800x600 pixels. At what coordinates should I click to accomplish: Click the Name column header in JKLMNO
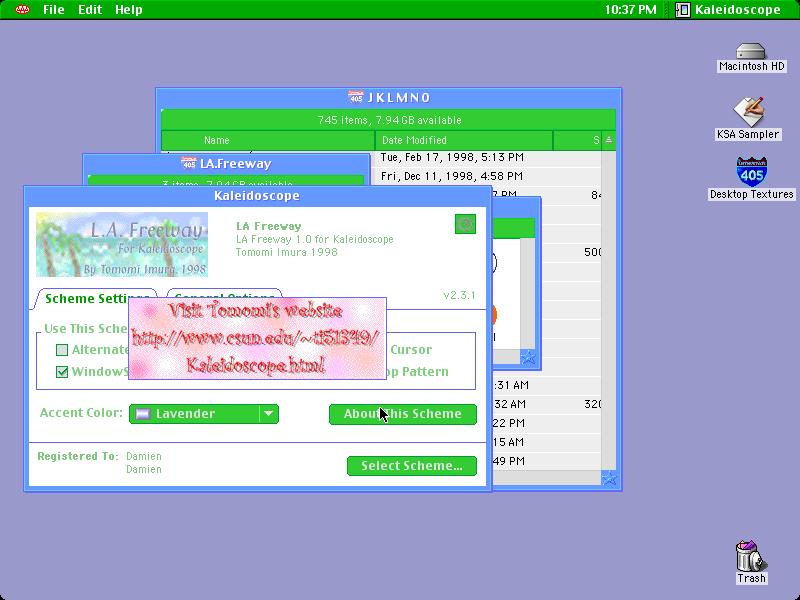pos(268,140)
